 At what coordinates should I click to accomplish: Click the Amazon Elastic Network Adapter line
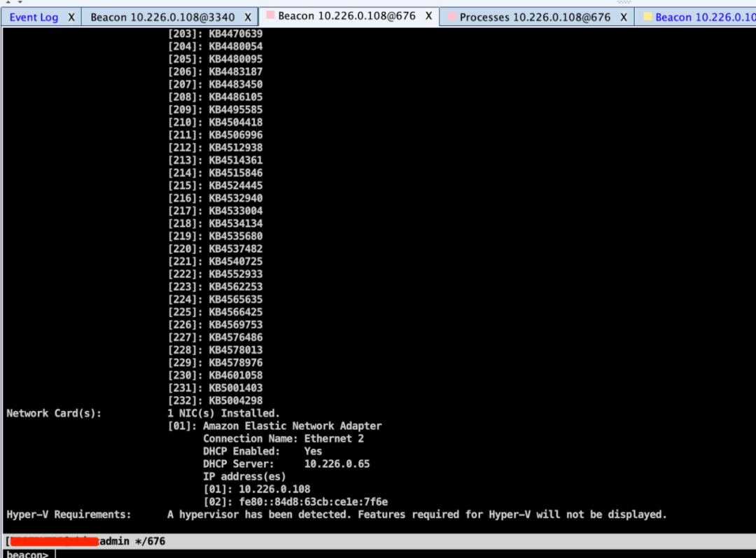coord(292,426)
